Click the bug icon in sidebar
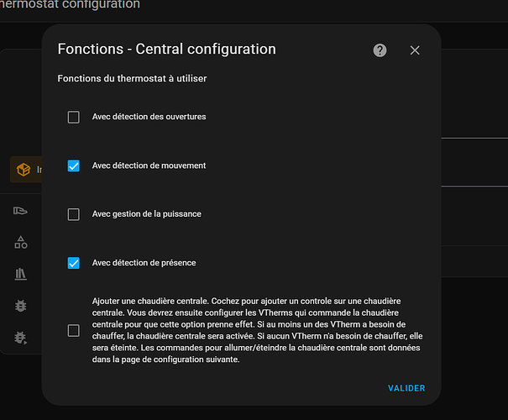508x420 pixels. 21,306
